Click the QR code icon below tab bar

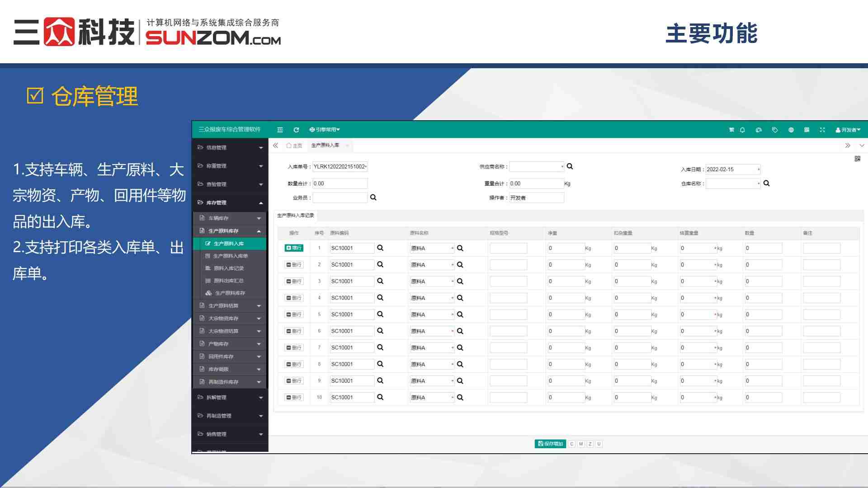(857, 159)
